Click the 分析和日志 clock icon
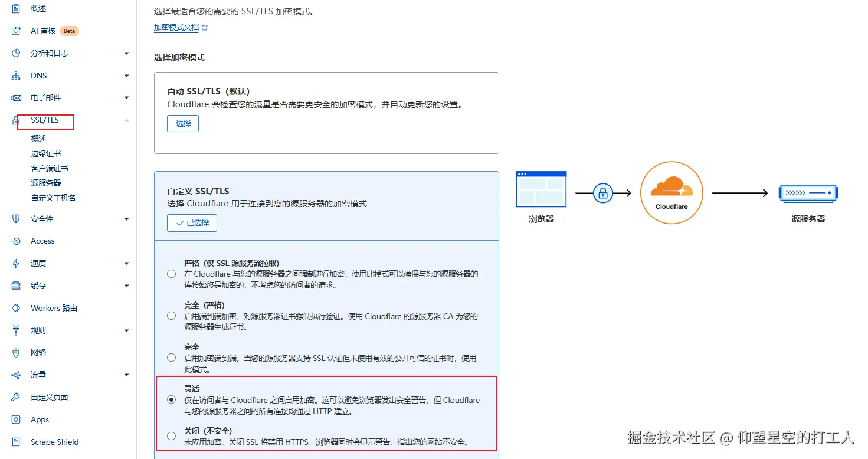Image resolution: width=868 pixels, height=459 pixels. click(x=17, y=53)
